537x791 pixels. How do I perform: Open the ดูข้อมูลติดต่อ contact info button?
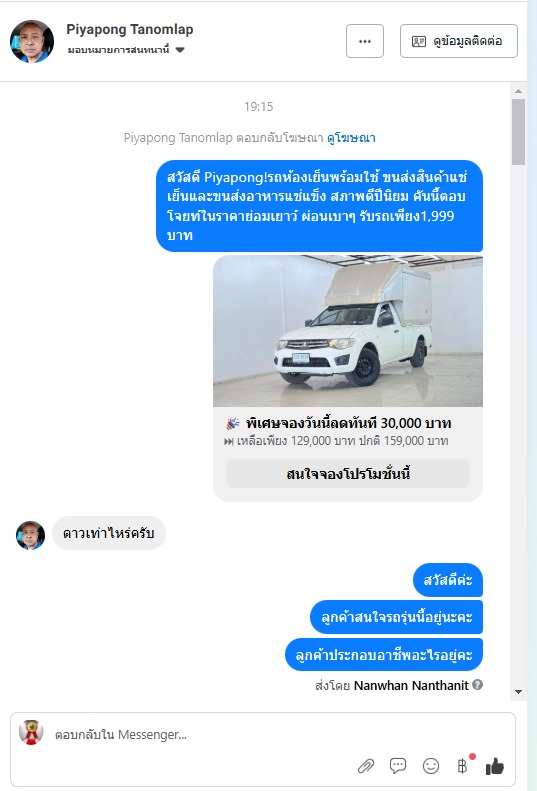(x=459, y=41)
